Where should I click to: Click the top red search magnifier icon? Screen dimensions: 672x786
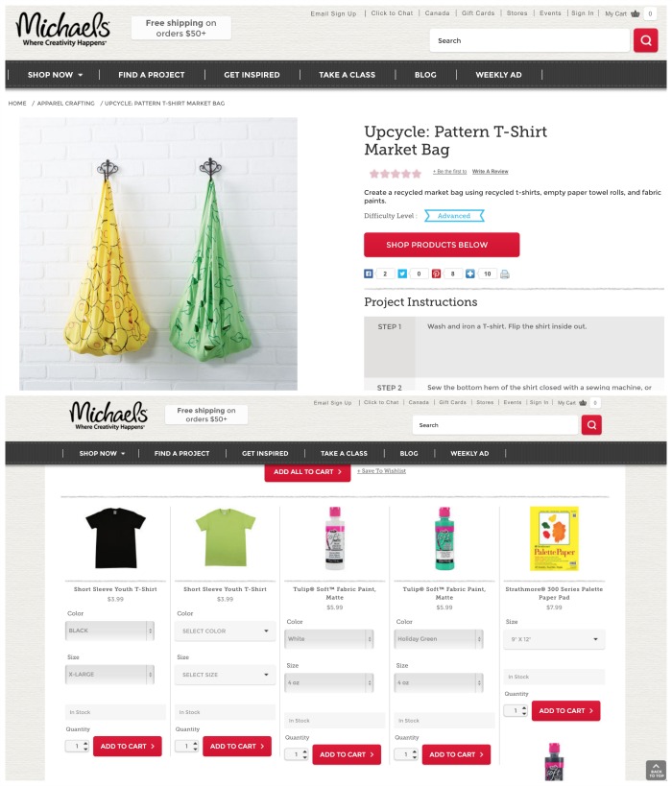click(645, 40)
